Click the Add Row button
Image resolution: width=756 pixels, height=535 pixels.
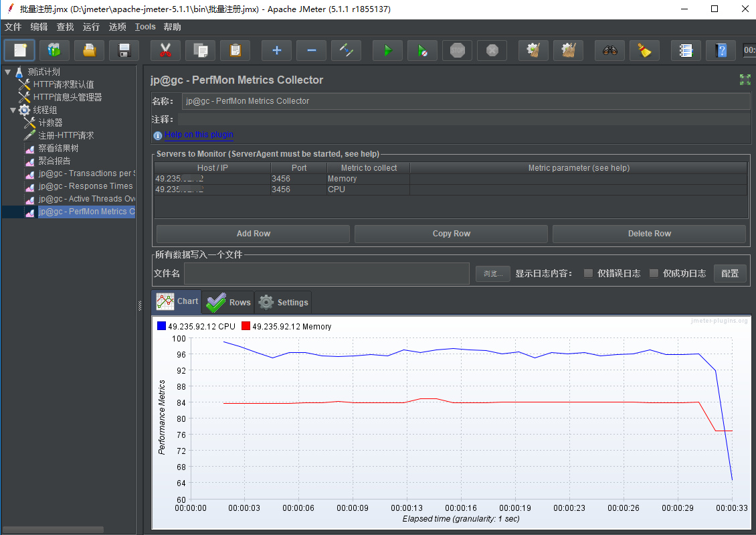tap(252, 234)
